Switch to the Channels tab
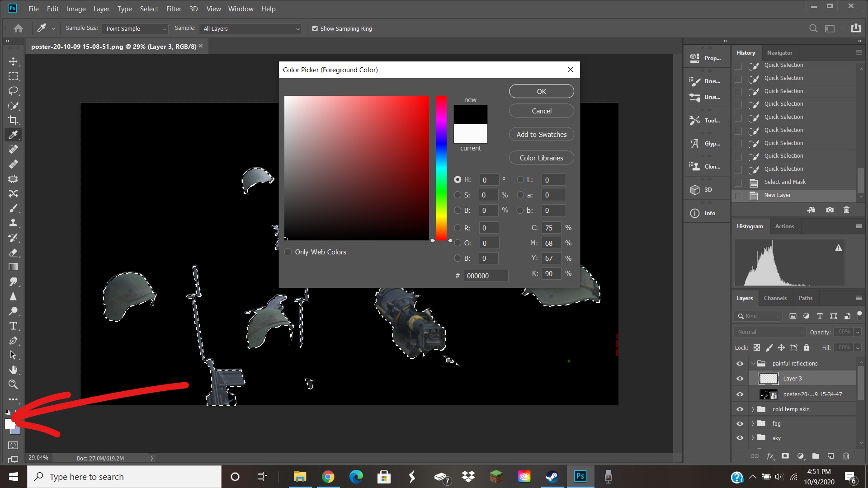 pos(775,298)
